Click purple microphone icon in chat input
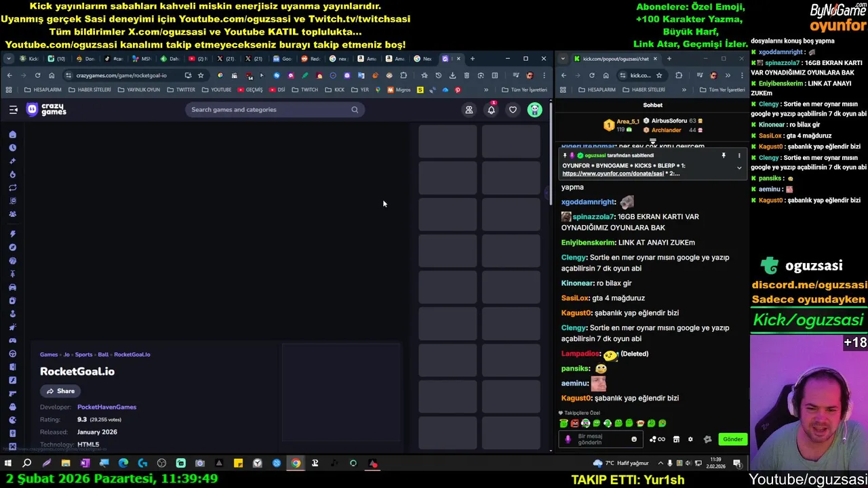Screen dimensions: 868x488 (x=568, y=439)
